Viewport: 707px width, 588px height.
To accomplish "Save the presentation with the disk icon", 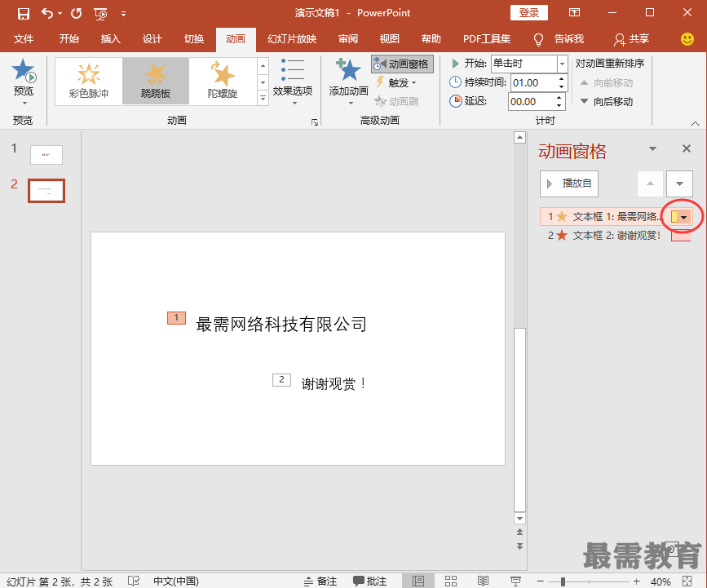I will (x=23, y=14).
